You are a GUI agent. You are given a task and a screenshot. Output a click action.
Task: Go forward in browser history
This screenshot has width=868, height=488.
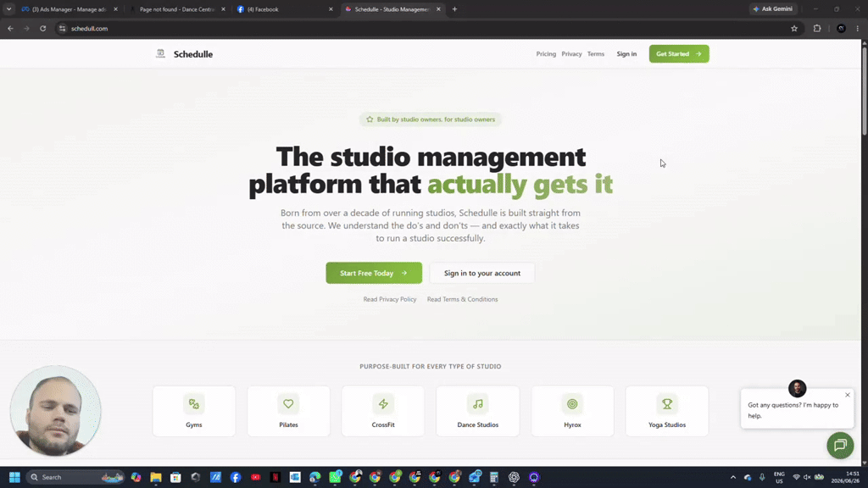pos(26,28)
